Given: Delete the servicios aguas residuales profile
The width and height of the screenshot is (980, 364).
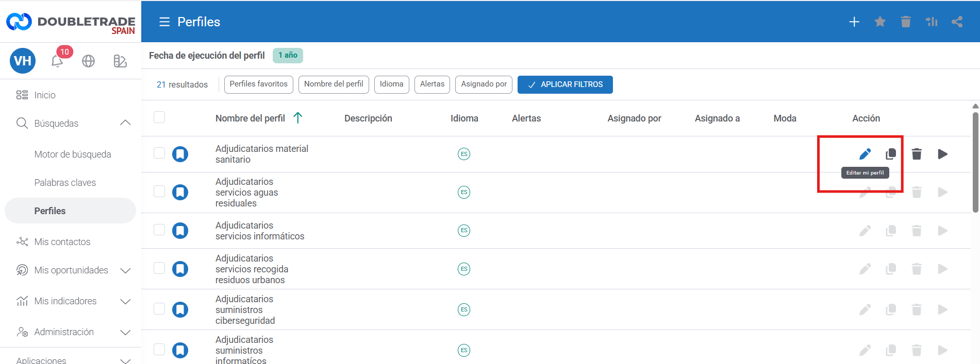Looking at the screenshot, I should [917, 193].
